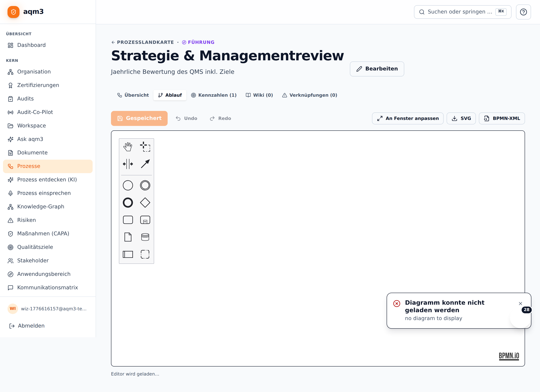Image resolution: width=540 pixels, height=392 pixels.
Task: Create an intermediate event from the palette
Action: [x=145, y=185]
